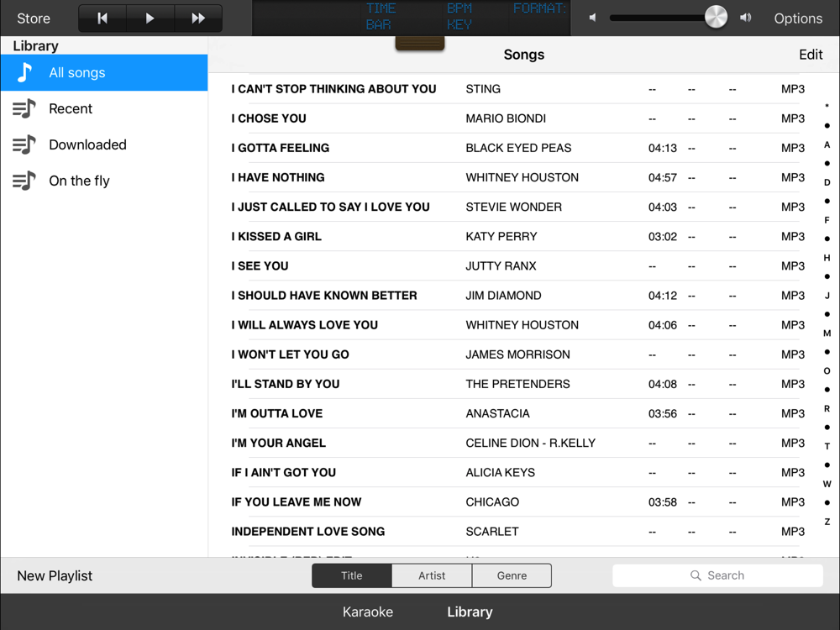This screenshot has width=840, height=630.
Task: Sort songs by Genre
Action: (x=512, y=575)
